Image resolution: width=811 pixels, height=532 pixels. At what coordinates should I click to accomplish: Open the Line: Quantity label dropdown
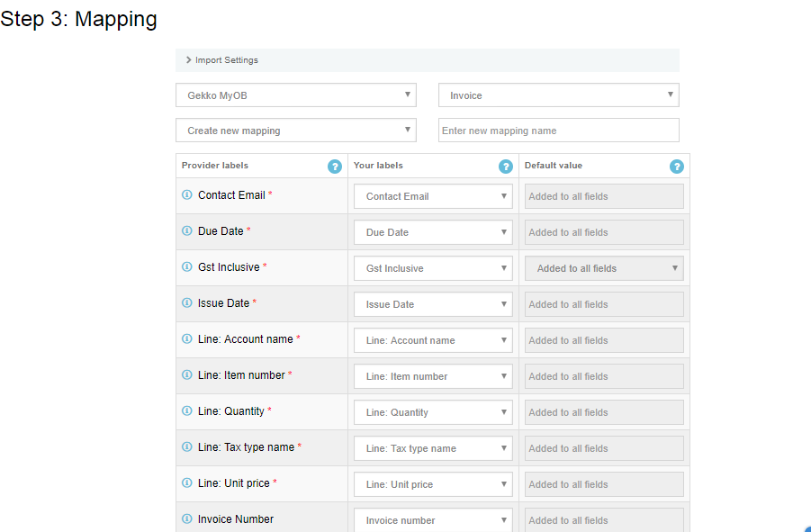click(x=433, y=412)
